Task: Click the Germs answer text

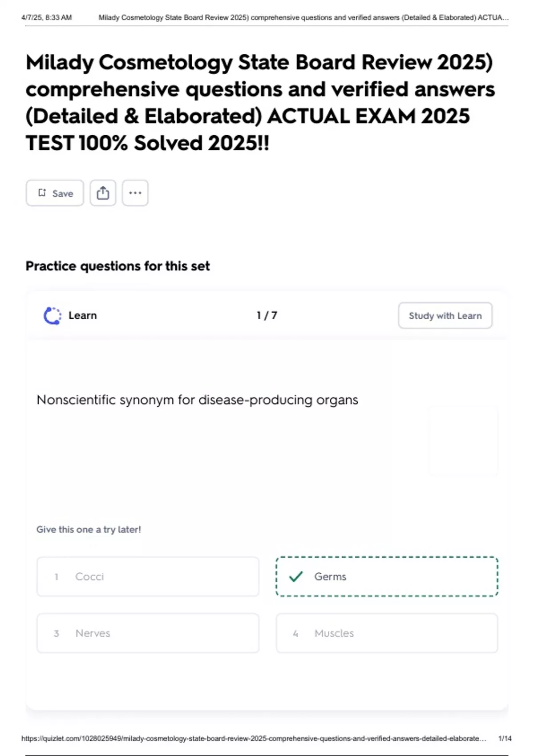Action: pos(330,577)
